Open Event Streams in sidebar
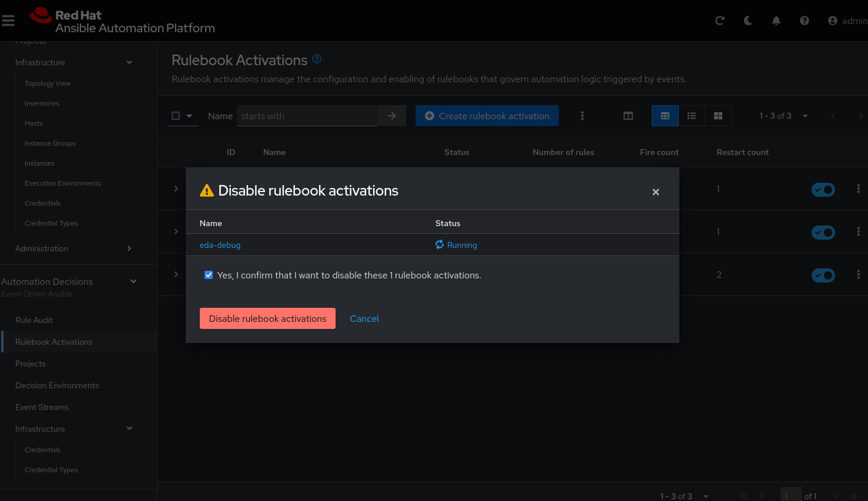 pyautogui.click(x=42, y=407)
